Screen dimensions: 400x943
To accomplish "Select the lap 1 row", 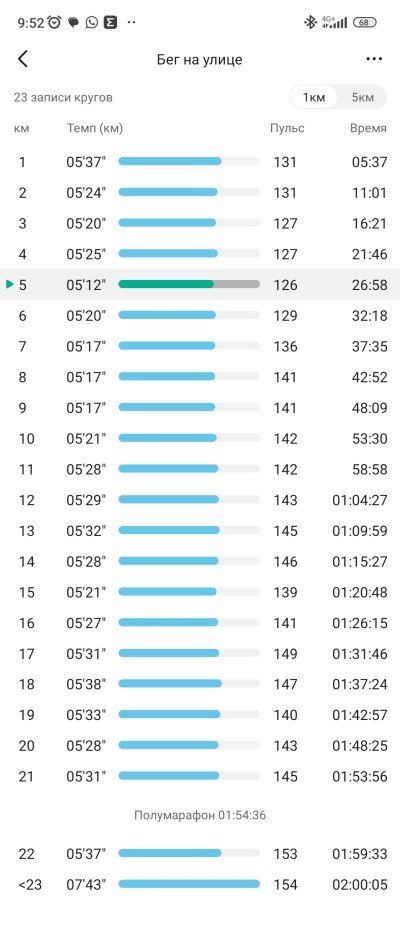I will [200, 162].
